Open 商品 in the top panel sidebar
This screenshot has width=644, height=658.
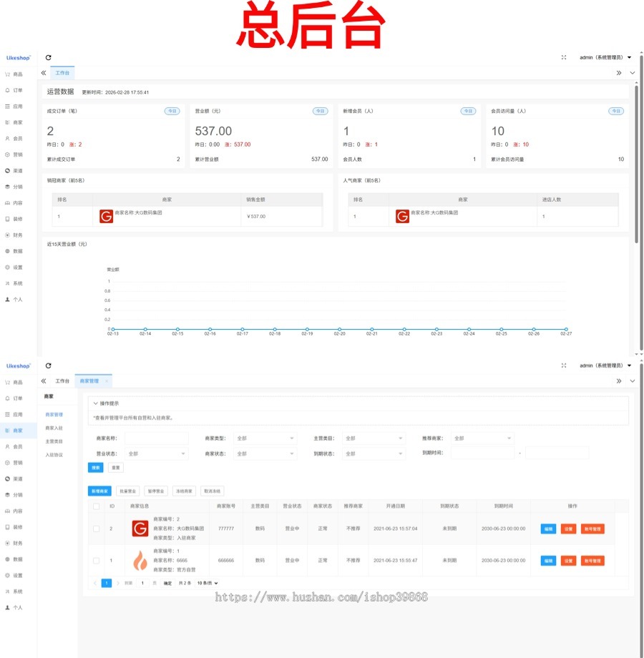[x=14, y=74]
